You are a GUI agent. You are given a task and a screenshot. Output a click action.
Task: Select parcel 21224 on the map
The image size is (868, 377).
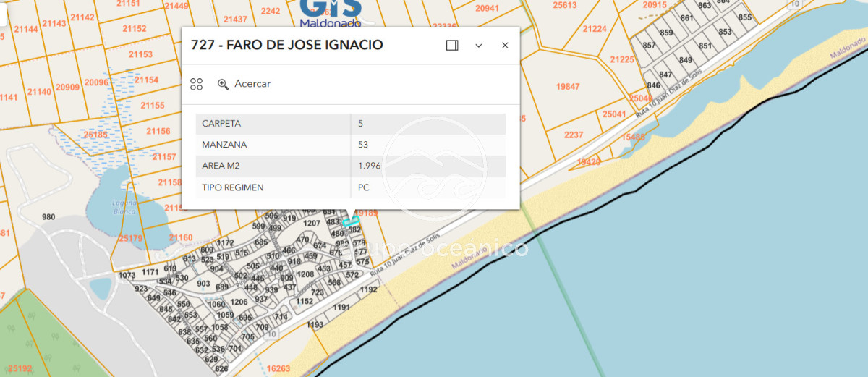[x=595, y=29]
